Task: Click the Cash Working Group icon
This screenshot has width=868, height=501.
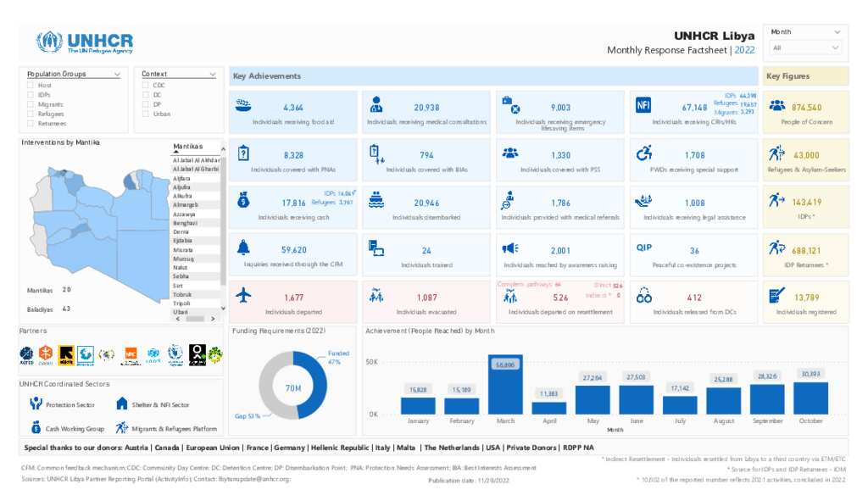Action: click(x=36, y=426)
